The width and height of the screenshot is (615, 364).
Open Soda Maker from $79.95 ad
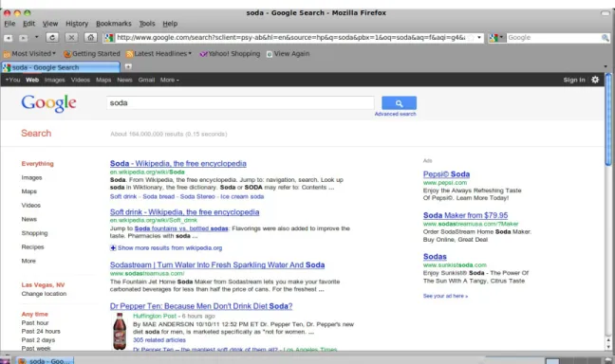tap(465, 215)
